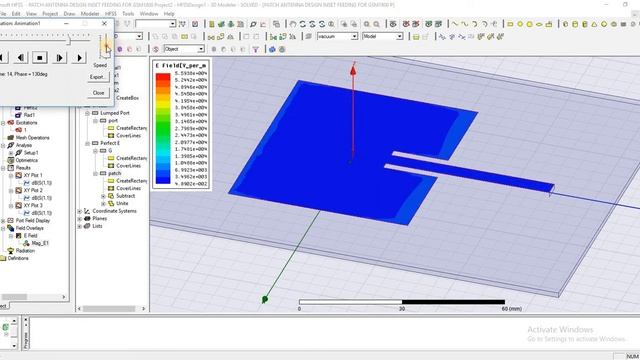Open the Project menu

tap(50, 13)
